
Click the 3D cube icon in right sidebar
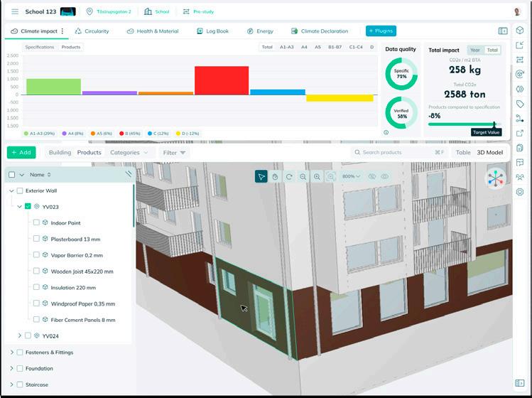[519, 31]
